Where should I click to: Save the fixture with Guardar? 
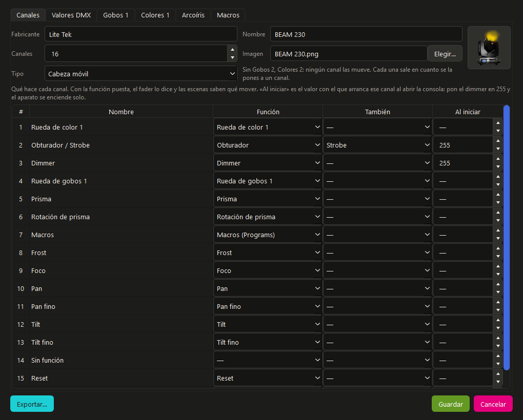point(450,404)
